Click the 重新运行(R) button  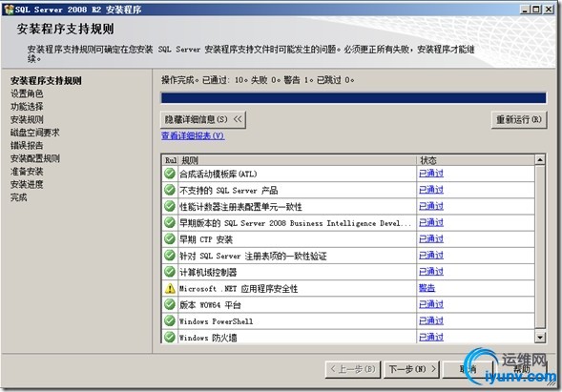(519, 119)
